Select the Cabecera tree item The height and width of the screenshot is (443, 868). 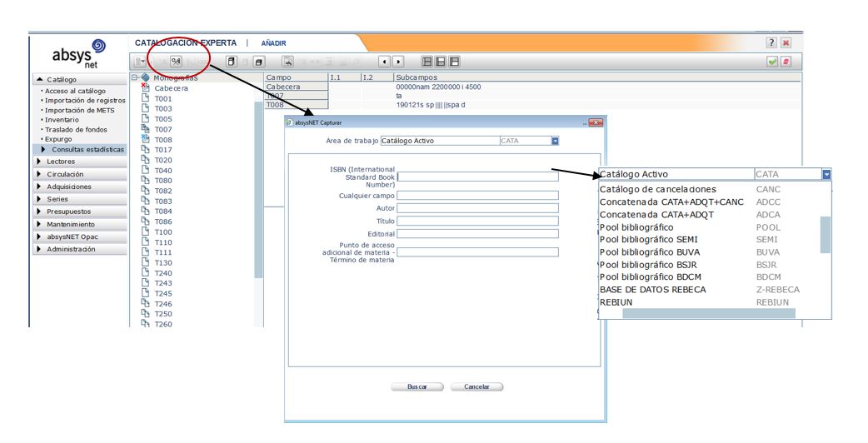pos(171,88)
